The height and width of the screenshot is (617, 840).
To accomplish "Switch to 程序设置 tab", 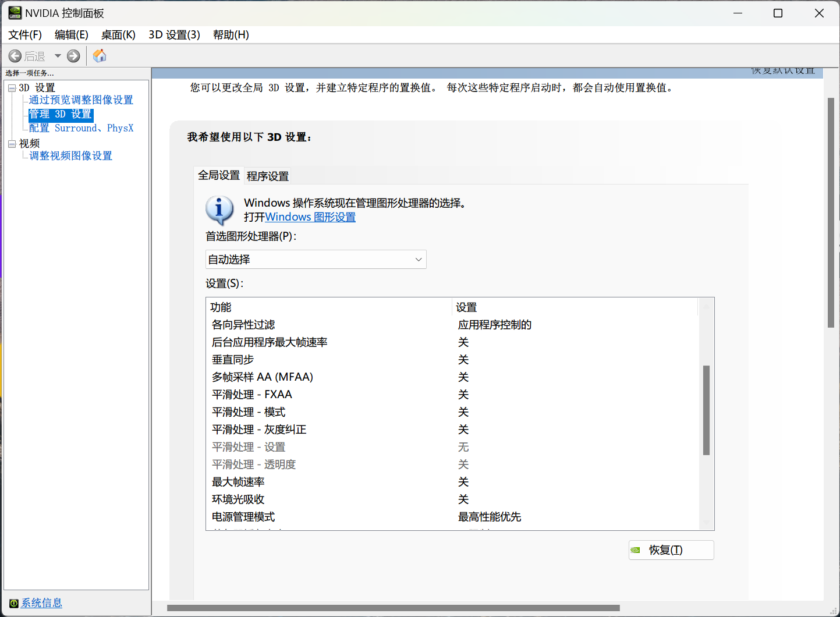I will pos(267,176).
